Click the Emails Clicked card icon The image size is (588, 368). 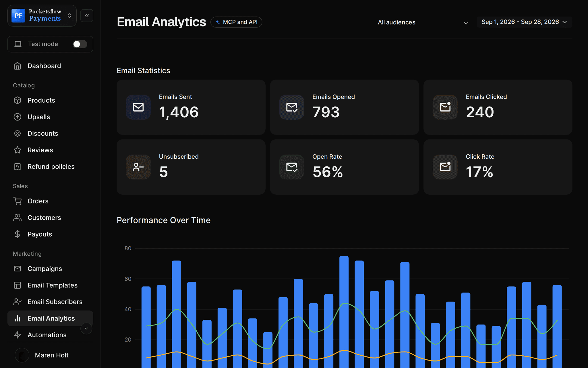[445, 107]
